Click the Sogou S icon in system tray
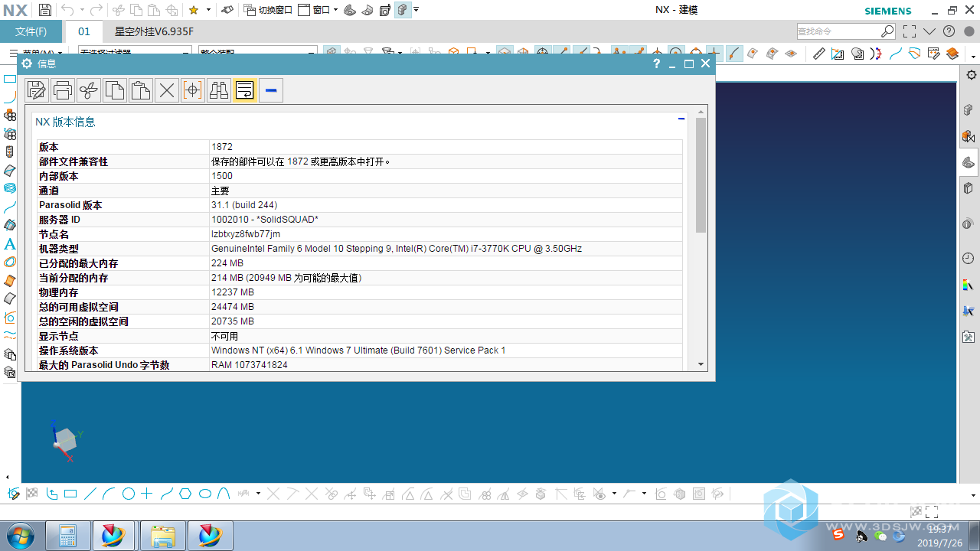The height and width of the screenshot is (551, 980). click(839, 535)
